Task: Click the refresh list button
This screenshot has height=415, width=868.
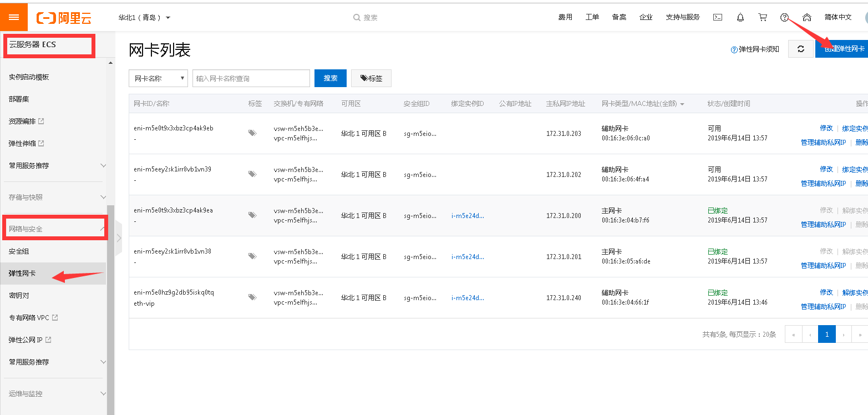Action: 801,49
